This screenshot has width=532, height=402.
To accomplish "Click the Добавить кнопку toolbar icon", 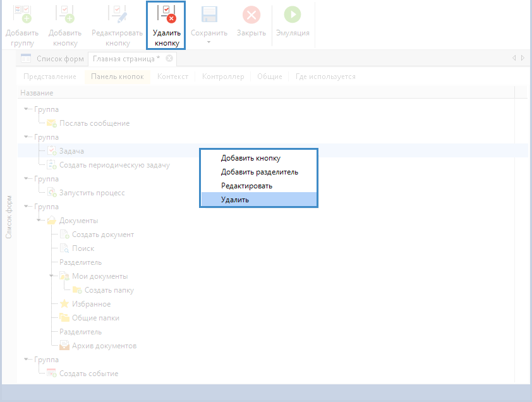I will [63, 15].
